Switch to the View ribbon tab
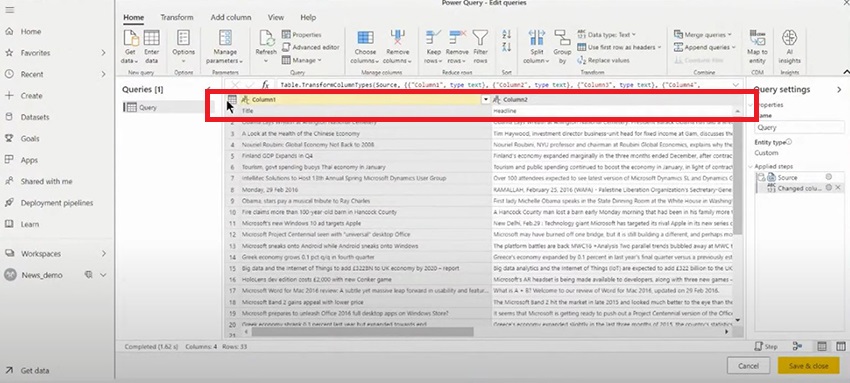 coord(275,17)
